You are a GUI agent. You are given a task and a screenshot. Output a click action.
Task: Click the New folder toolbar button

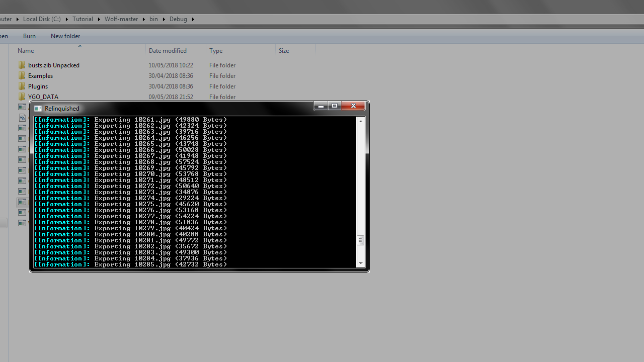coord(65,36)
